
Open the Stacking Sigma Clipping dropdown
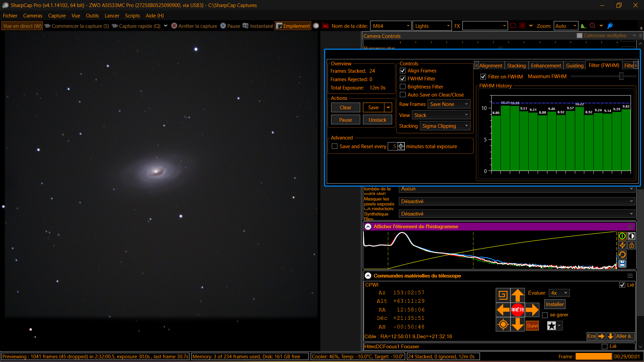(x=445, y=126)
